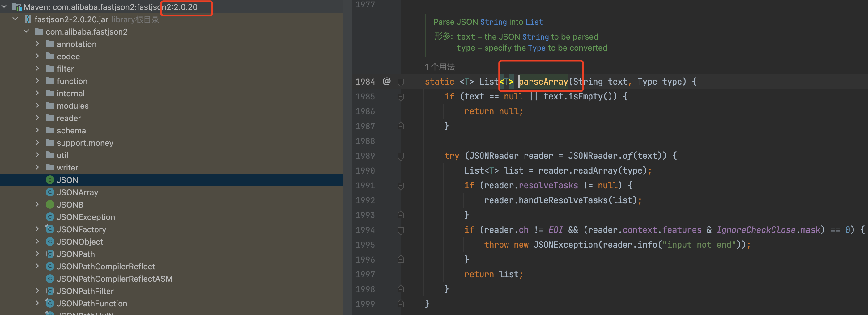Toggle the fold end marker on line 1987

coord(401,126)
